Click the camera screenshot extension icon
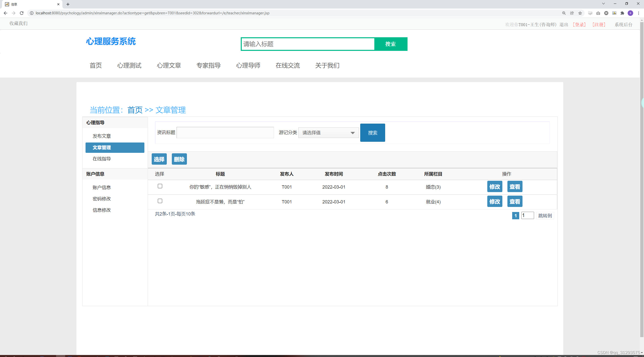The height and width of the screenshot is (357, 644). click(x=598, y=13)
